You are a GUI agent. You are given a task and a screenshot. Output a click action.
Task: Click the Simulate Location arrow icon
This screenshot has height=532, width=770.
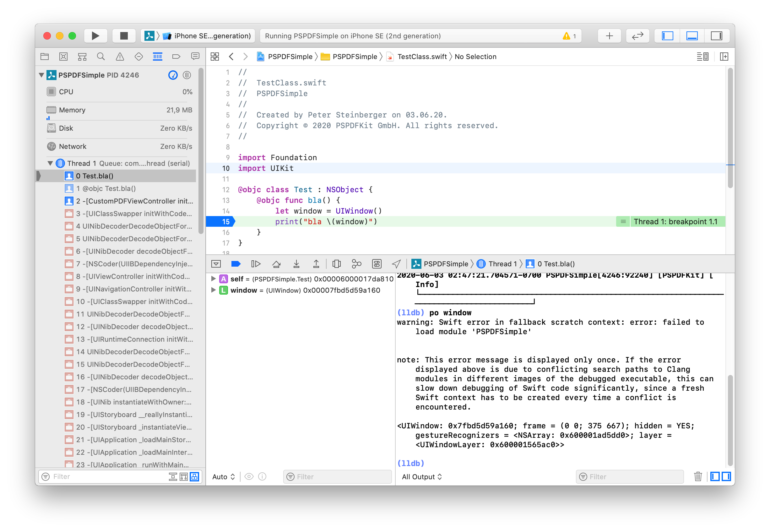(x=396, y=264)
